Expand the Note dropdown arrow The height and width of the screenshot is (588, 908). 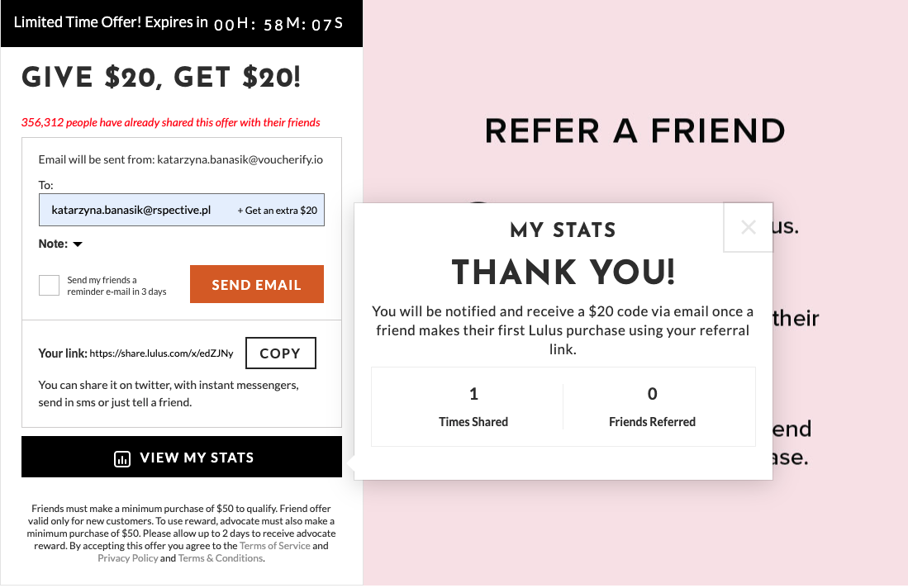tap(78, 244)
